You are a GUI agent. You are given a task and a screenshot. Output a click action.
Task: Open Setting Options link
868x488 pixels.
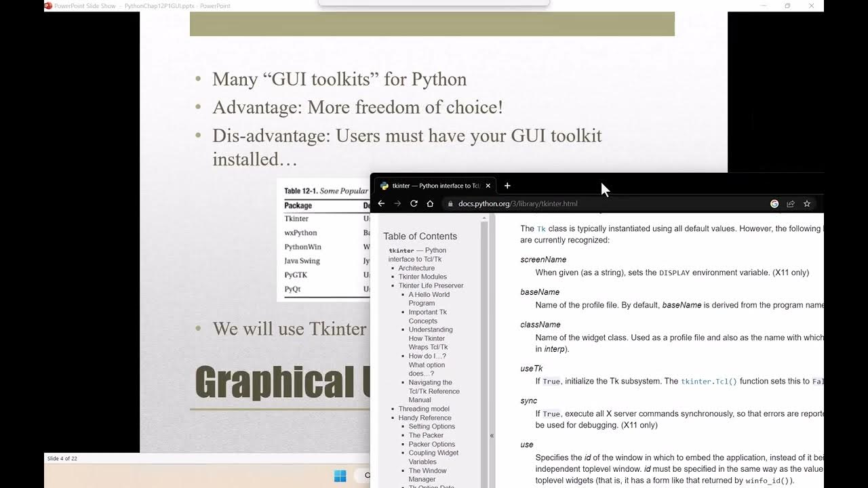[x=432, y=426]
